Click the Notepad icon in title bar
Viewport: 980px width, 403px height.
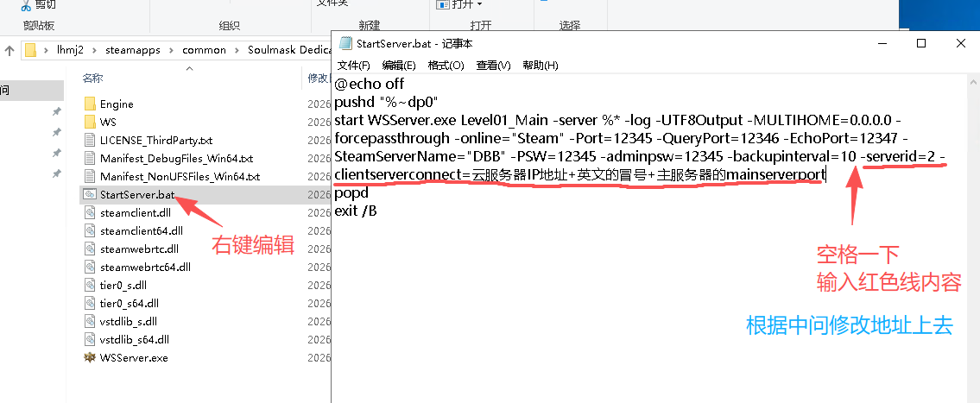point(345,43)
